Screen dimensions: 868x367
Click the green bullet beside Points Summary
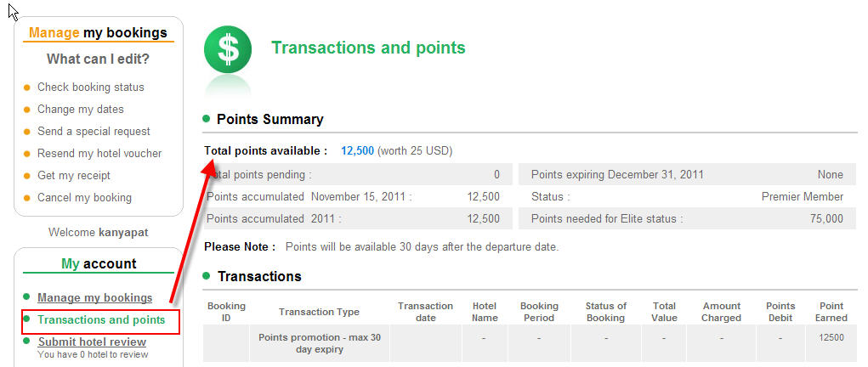(x=207, y=118)
